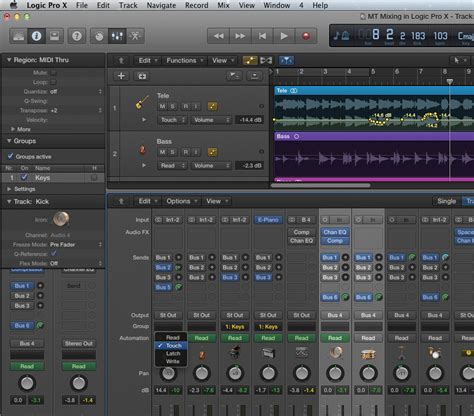Click the electric piano icon in Mixer
The width and height of the screenshot is (474, 416).
coord(268,353)
